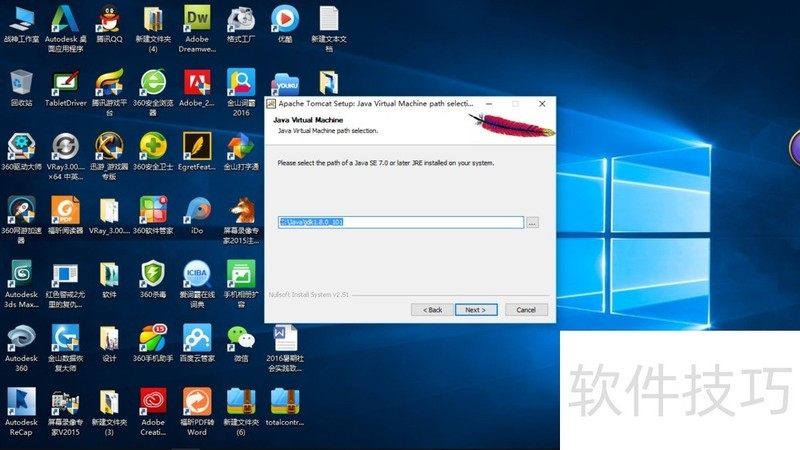Select the new text document (新建文本文档) icon
This screenshot has width=800, height=450.
pos(329,19)
